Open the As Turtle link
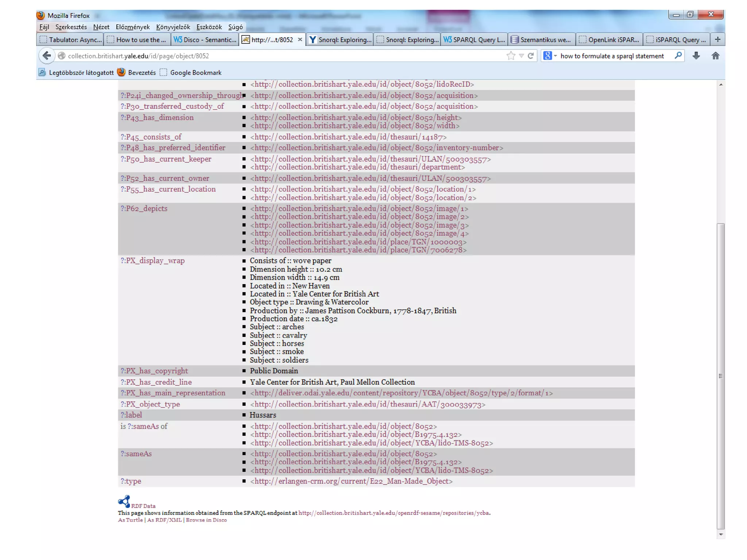This screenshot has width=747, height=560. (130, 520)
